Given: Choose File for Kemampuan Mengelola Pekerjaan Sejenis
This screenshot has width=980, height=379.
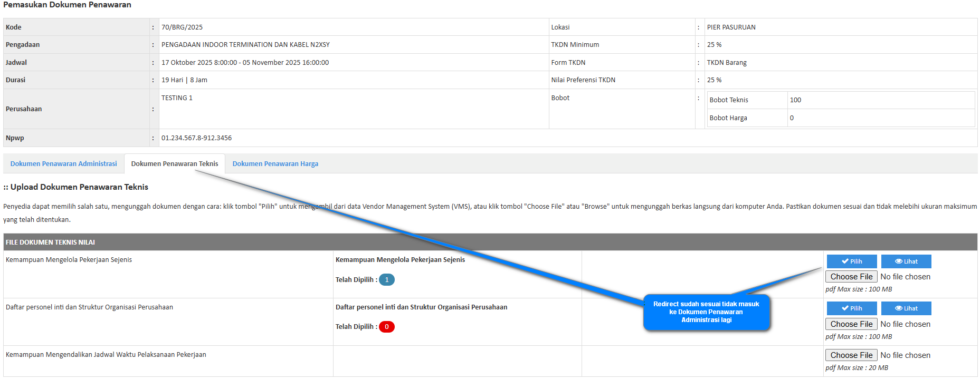Looking at the screenshot, I should click(x=851, y=277).
